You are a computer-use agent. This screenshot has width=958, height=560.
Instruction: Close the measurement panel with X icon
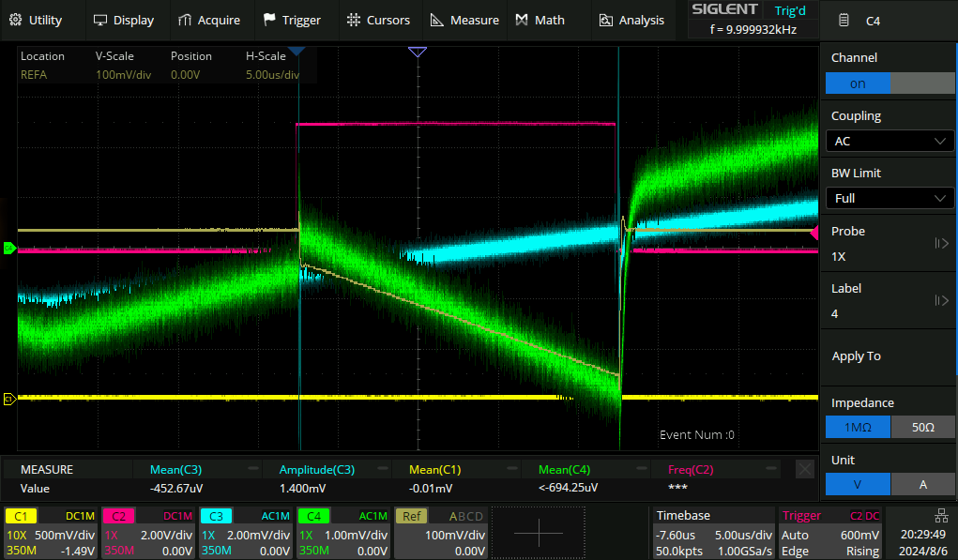point(804,469)
